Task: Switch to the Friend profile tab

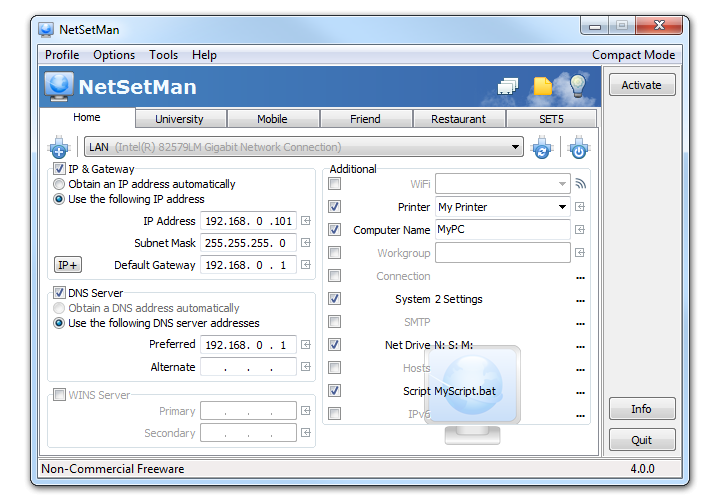Action: [365, 119]
